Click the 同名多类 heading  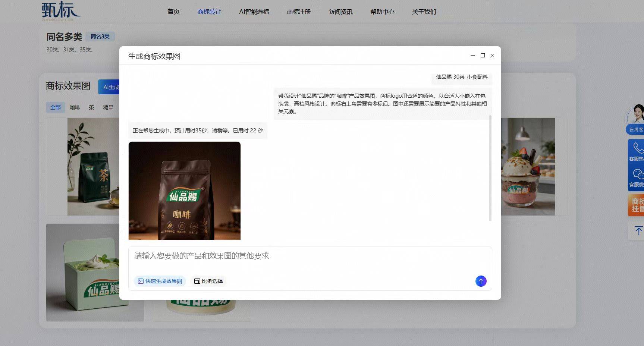click(64, 37)
